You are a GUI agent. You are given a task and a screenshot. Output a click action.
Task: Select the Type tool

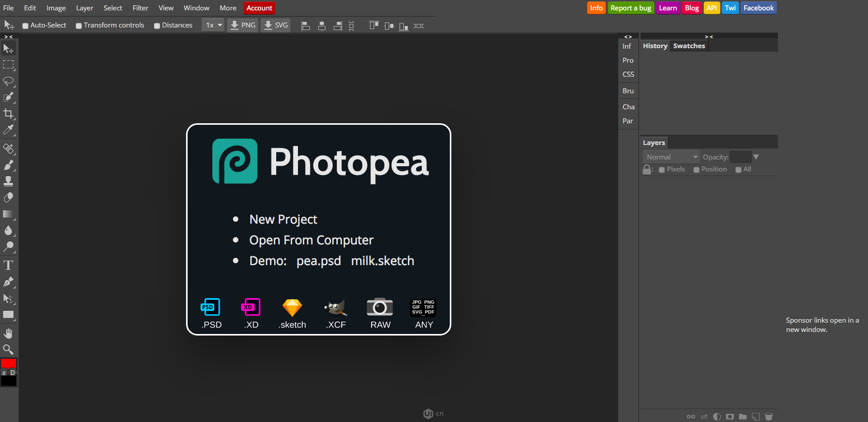click(x=8, y=266)
